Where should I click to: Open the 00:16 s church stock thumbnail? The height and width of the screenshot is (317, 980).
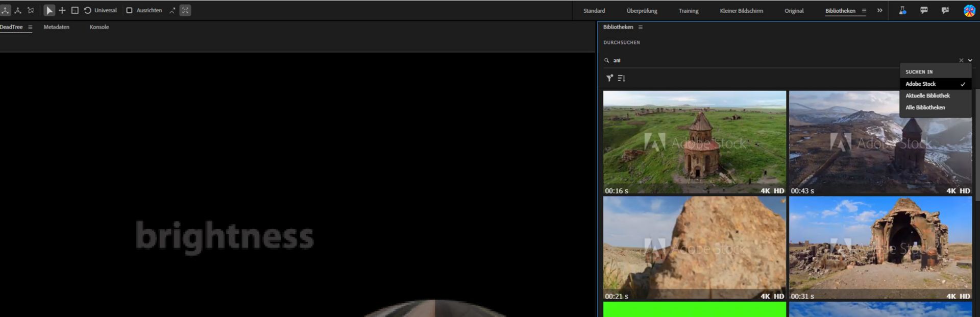694,143
